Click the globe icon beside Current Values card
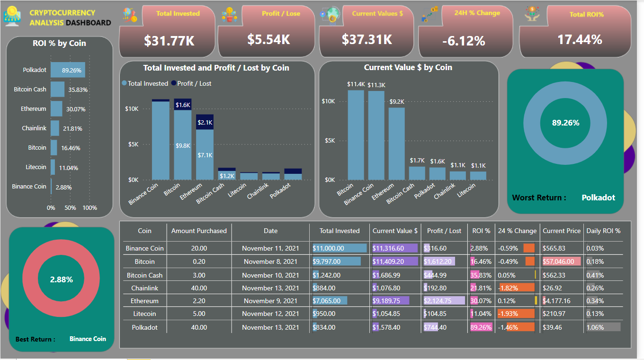 coord(330,14)
